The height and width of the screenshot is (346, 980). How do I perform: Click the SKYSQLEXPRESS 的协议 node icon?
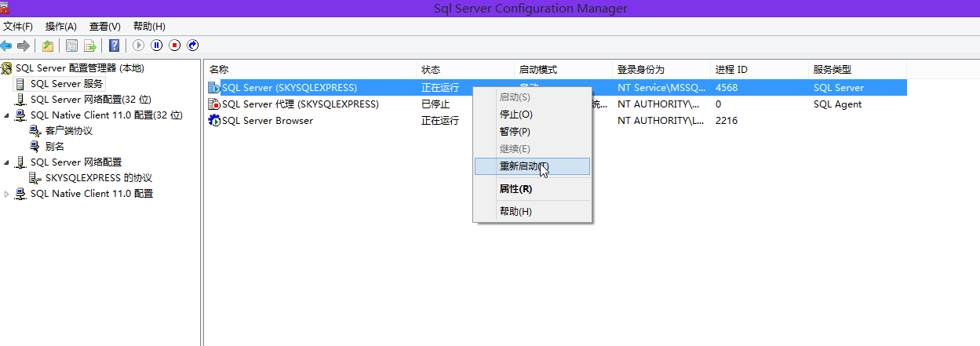tap(35, 178)
